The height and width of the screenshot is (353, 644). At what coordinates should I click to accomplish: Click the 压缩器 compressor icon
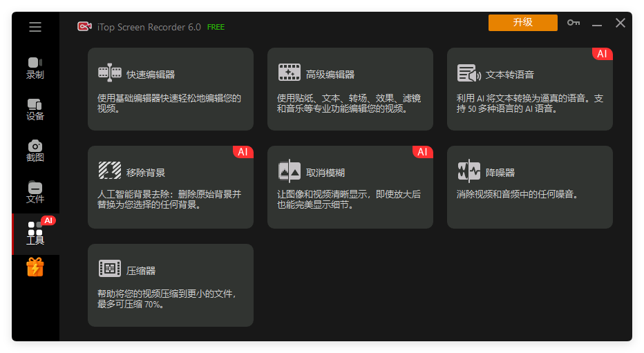(110, 269)
